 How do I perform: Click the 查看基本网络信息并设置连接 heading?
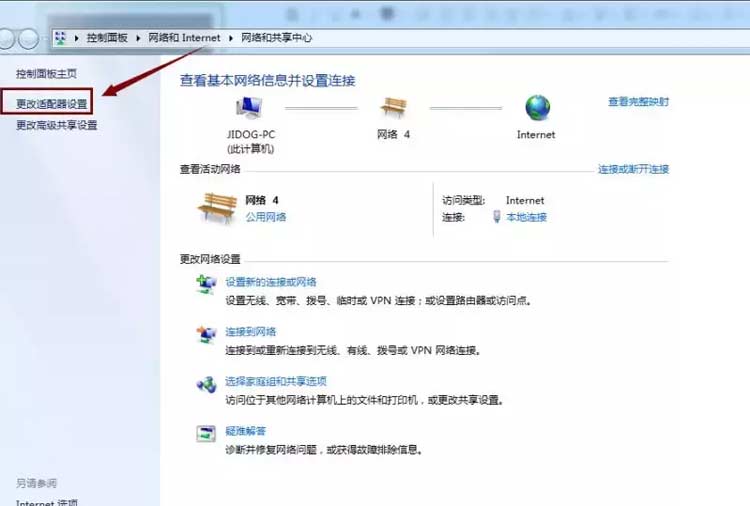point(267,80)
